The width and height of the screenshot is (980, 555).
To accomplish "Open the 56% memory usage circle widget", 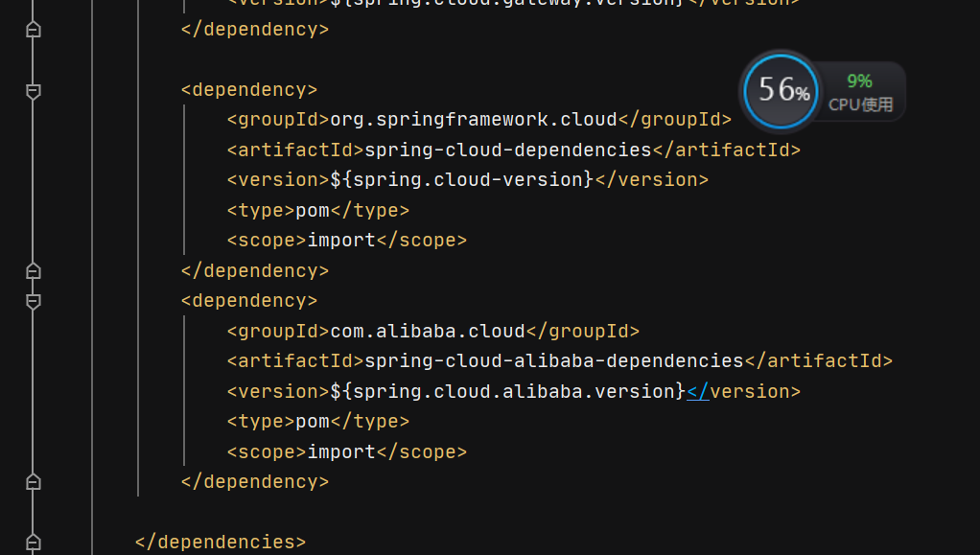I will click(x=781, y=91).
